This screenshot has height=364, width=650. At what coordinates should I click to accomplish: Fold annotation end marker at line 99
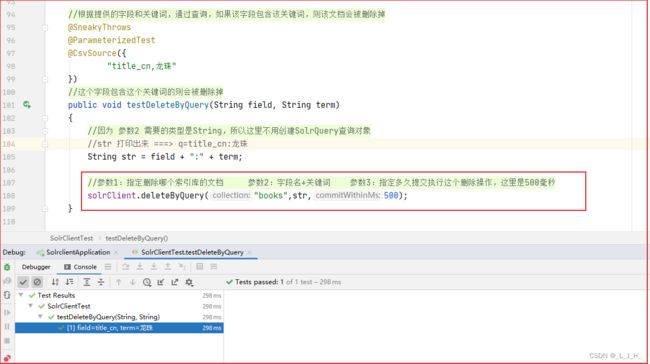45,79
